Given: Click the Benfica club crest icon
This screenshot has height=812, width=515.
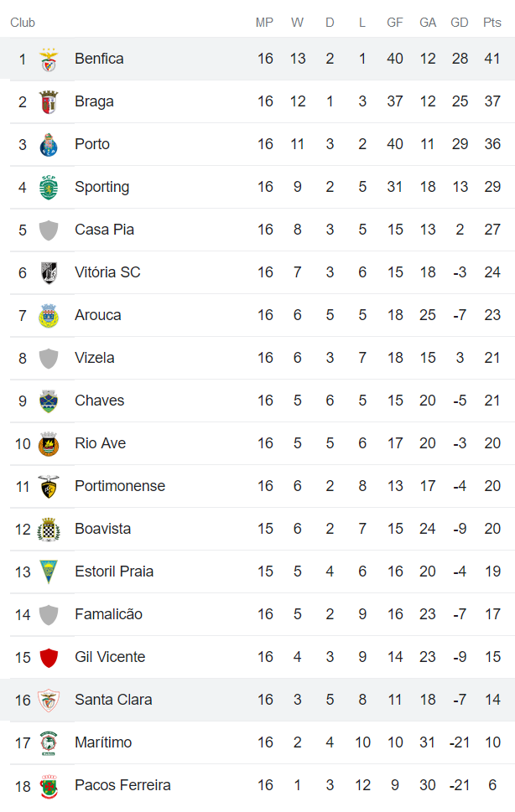Looking at the screenshot, I should click(49, 59).
